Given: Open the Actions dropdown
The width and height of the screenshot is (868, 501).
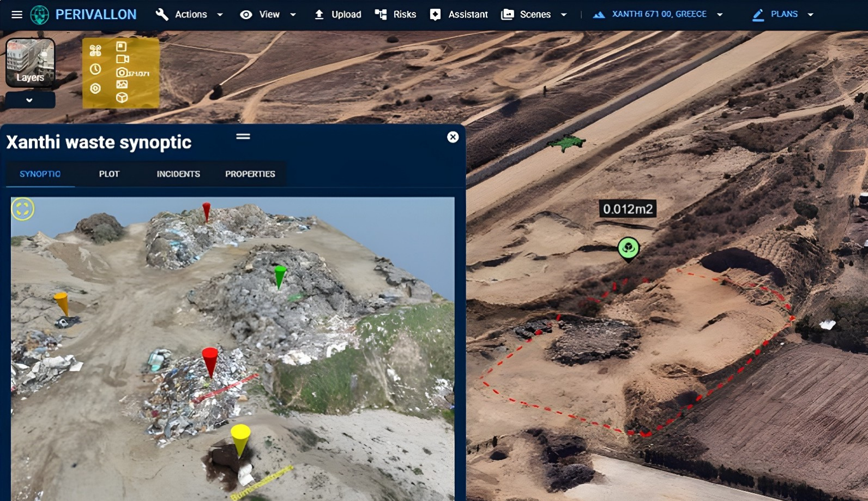Looking at the screenshot, I should (x=190, y=15).
